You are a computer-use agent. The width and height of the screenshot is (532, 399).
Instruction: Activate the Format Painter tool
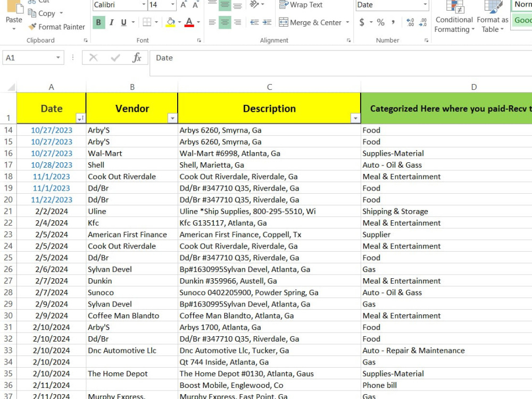[57, 27]
